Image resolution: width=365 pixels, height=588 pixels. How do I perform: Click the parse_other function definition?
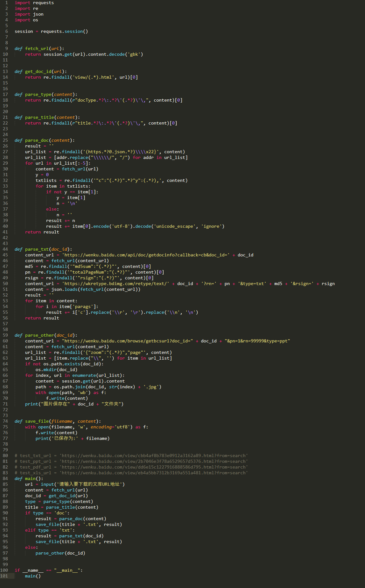(x=39, y=335)
